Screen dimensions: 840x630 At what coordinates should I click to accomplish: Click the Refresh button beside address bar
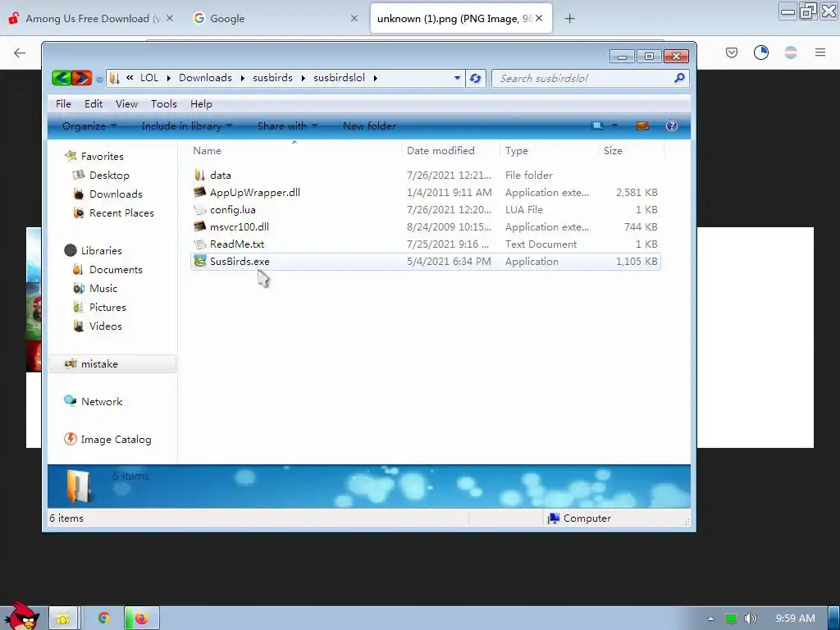475,78
